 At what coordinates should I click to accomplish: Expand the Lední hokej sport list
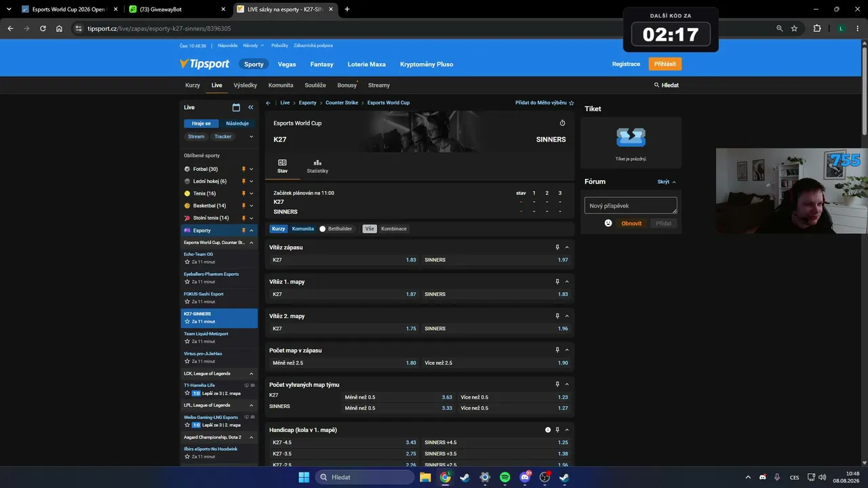click(252, 182)
